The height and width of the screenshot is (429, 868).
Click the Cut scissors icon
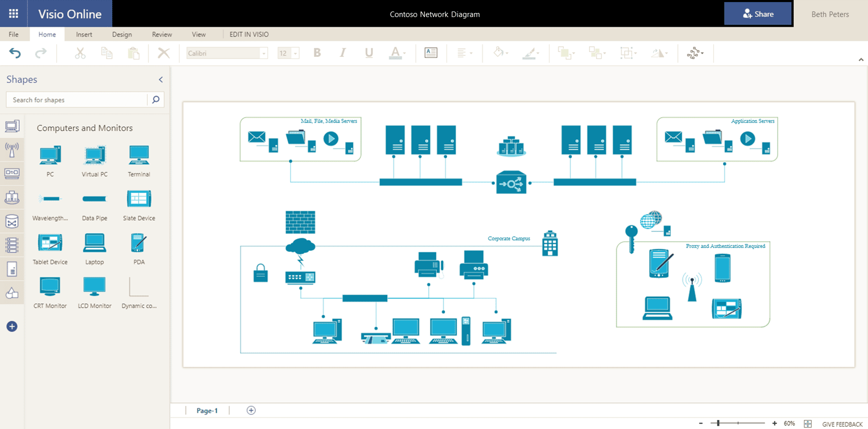(x=80, y=53)
